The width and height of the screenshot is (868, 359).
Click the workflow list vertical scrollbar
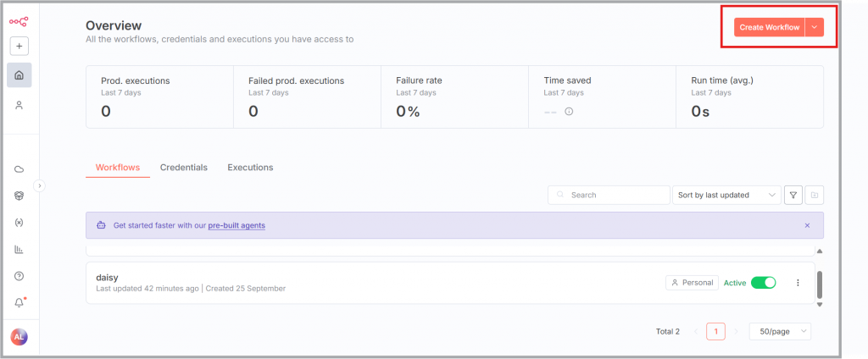pyautogui.click(x=819, y=283)
